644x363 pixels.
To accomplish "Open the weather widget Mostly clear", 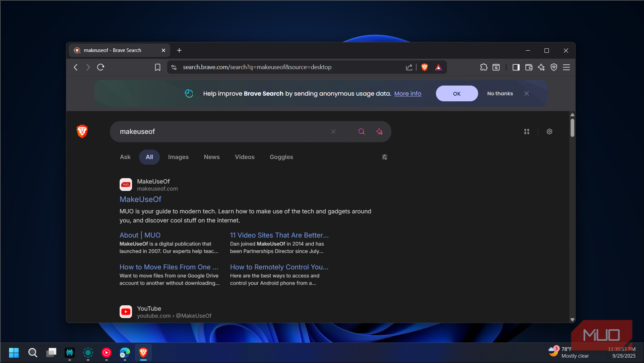I will coord(569,352).
